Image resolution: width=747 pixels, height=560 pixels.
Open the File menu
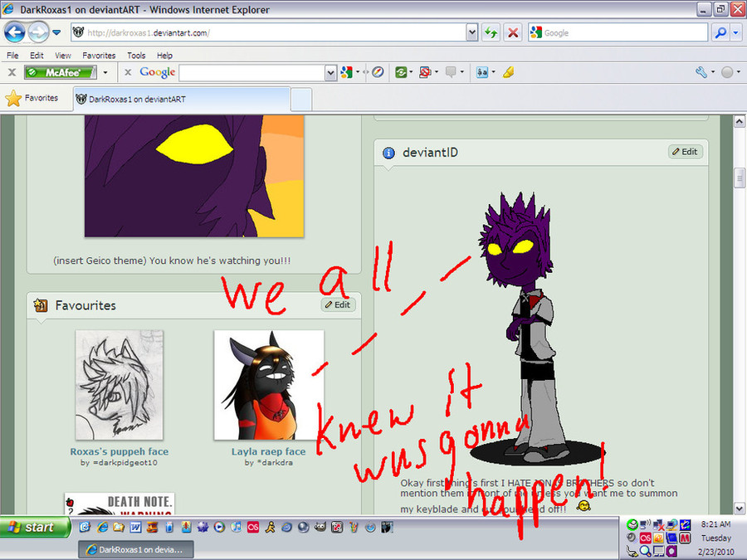(12, 56)
